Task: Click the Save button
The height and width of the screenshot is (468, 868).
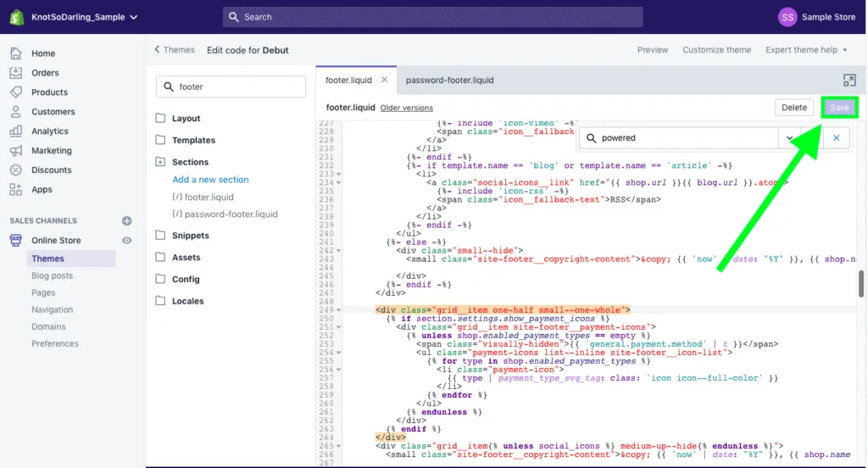Action: (x=839, y=108)
